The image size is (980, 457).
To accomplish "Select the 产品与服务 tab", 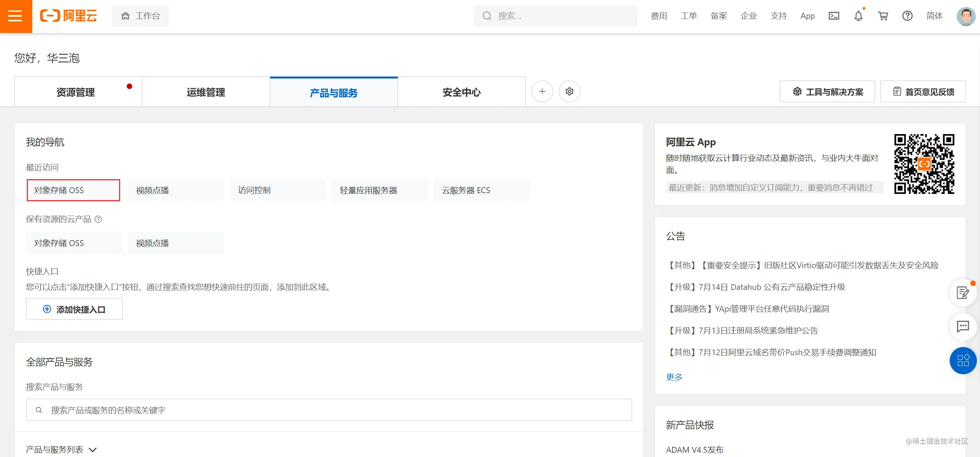I will point(334,92).
